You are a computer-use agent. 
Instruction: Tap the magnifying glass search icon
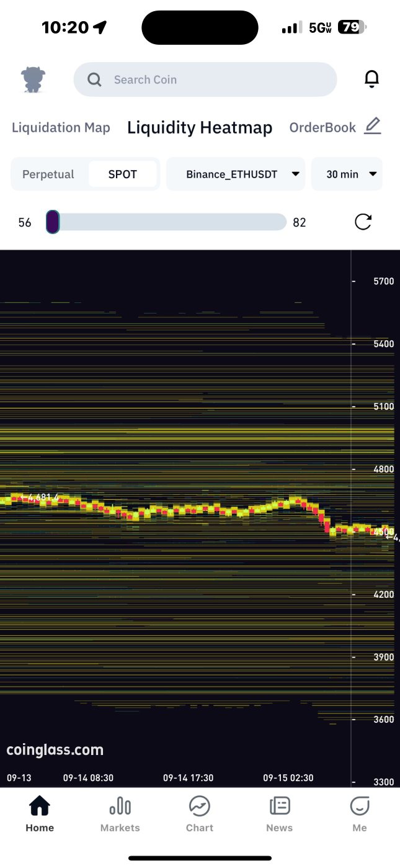tap(94, 79)
